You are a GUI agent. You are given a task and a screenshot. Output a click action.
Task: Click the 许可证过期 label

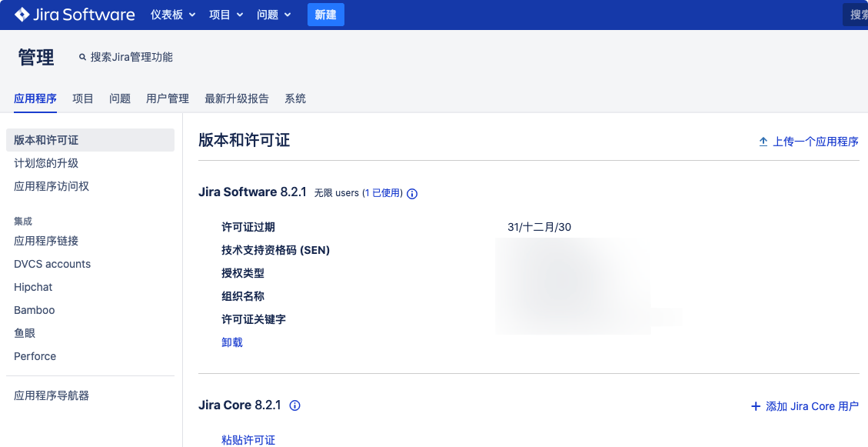[x=248, y=227]
